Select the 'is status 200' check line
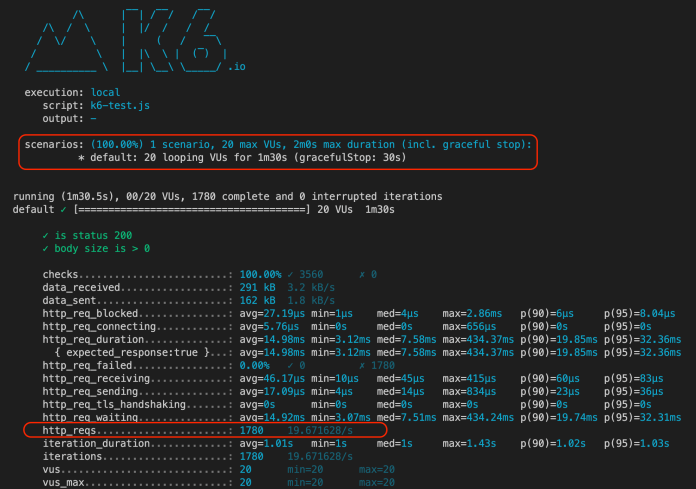 pyautogui.click(x=87, y=236)
